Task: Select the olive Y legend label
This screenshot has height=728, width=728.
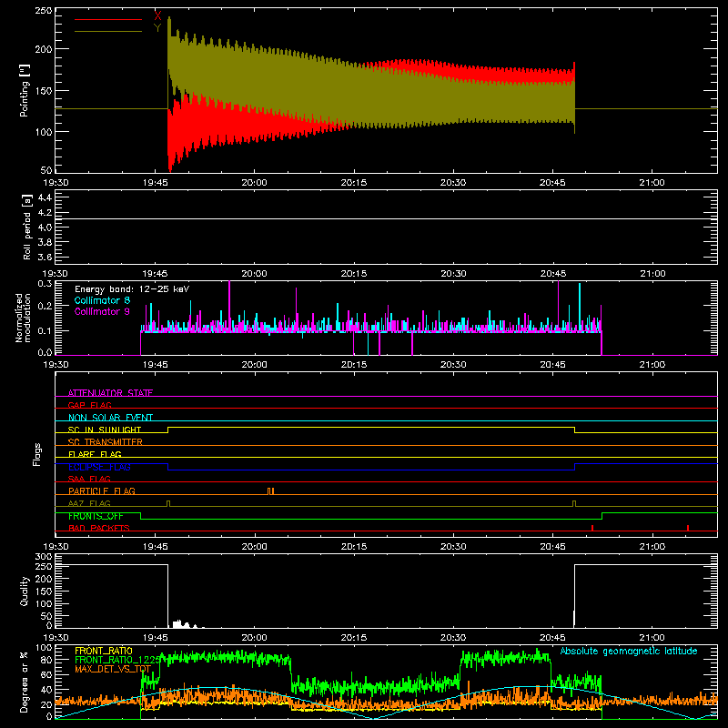Action: (157, 28)
